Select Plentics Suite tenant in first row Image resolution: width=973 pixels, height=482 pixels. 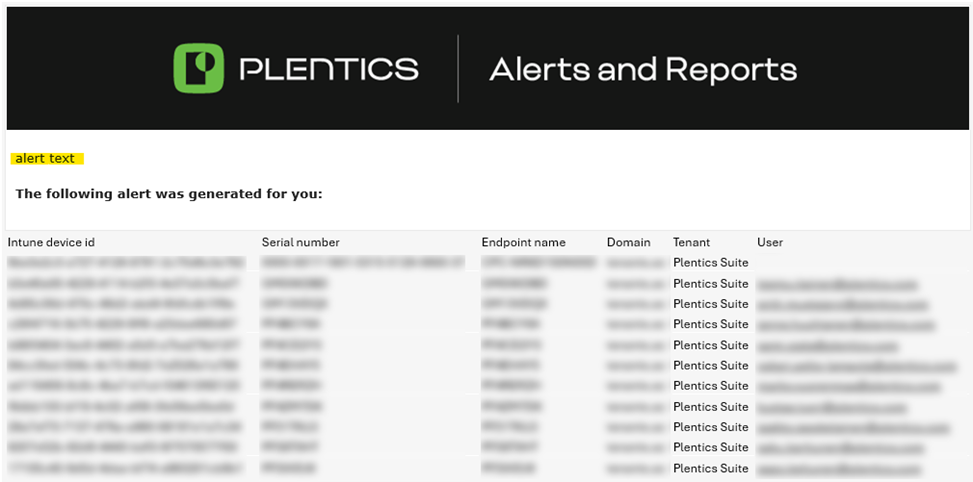tap(710, 262)
